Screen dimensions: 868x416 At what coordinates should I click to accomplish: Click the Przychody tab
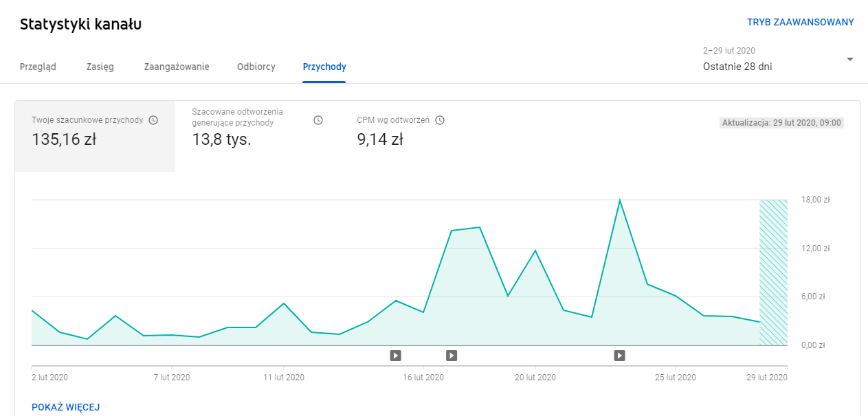(x=324, y=67)
